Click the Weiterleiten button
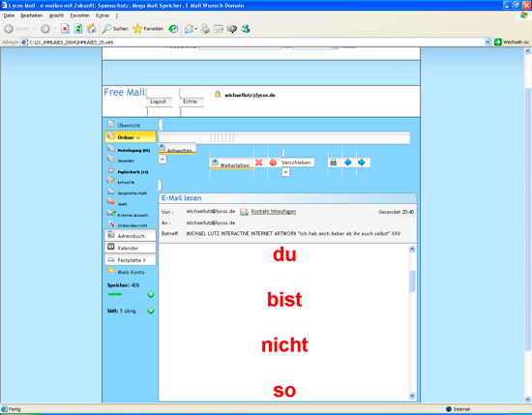Viewport: 532px width, 415px height. [x=231, y=163]
